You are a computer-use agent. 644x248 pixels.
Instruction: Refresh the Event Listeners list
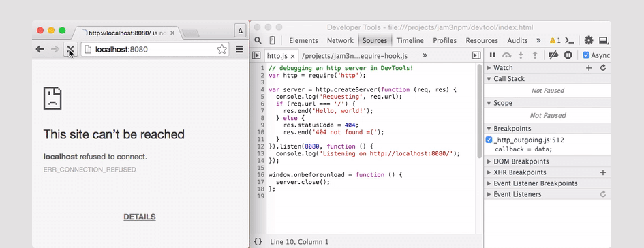(603, 194)
